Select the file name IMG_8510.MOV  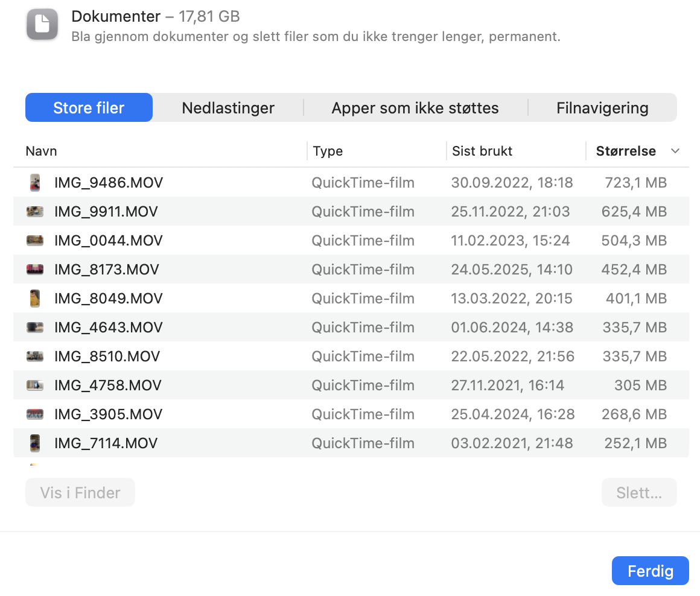coord(107,357)
